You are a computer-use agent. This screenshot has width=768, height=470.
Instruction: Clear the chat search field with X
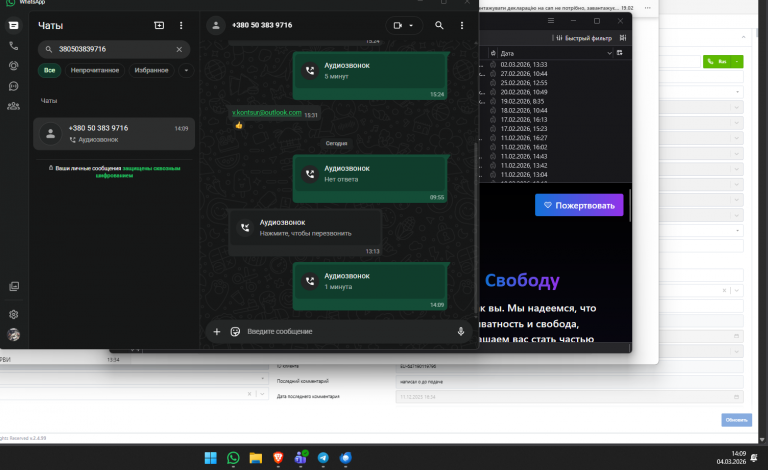(179, 49)
